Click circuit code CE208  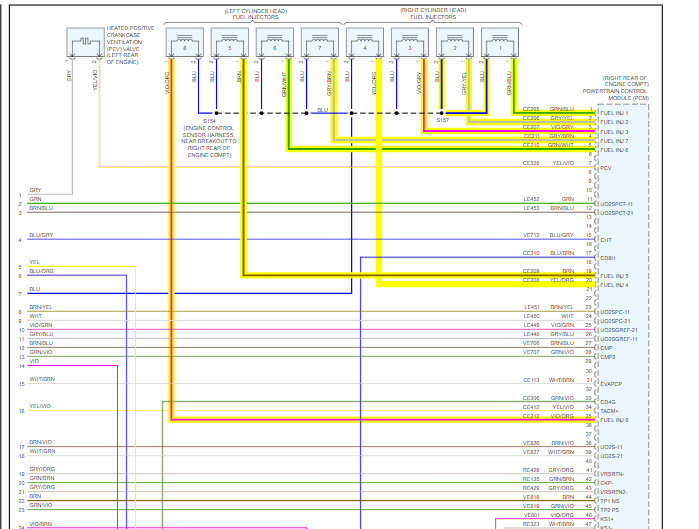(x=531, y=280)
